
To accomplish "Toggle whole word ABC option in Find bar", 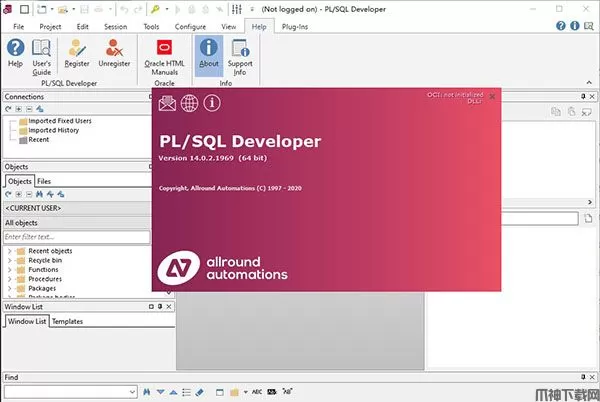I will (257, 392).
